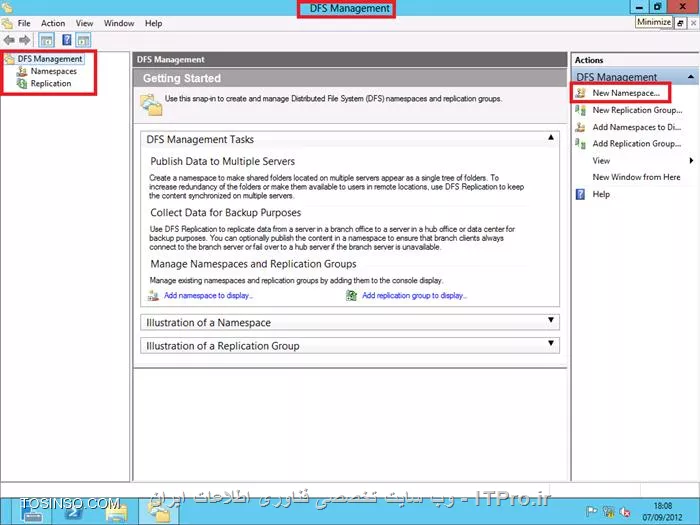This screenshot has width=700, height=525.
Task: Collapse the DFS Management Actions section arrow
Action: 691,77
